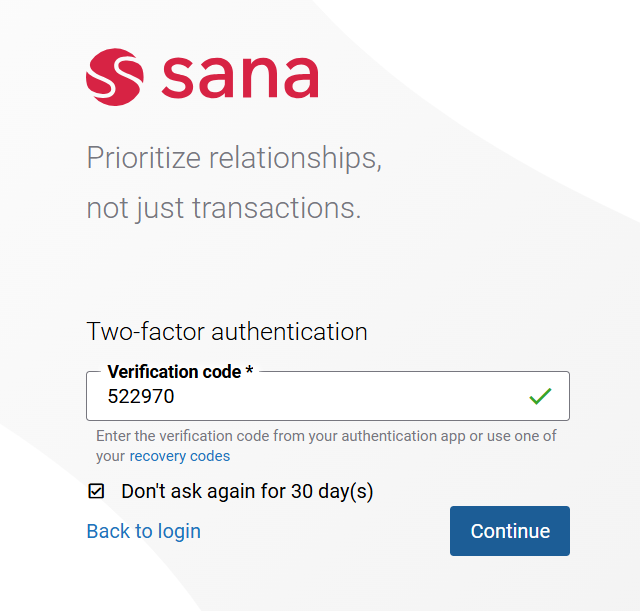Click the "Don't ask again for 30 day(s)" label
Image resolution: width=640 pixels, height=611 pixels.
247,491
